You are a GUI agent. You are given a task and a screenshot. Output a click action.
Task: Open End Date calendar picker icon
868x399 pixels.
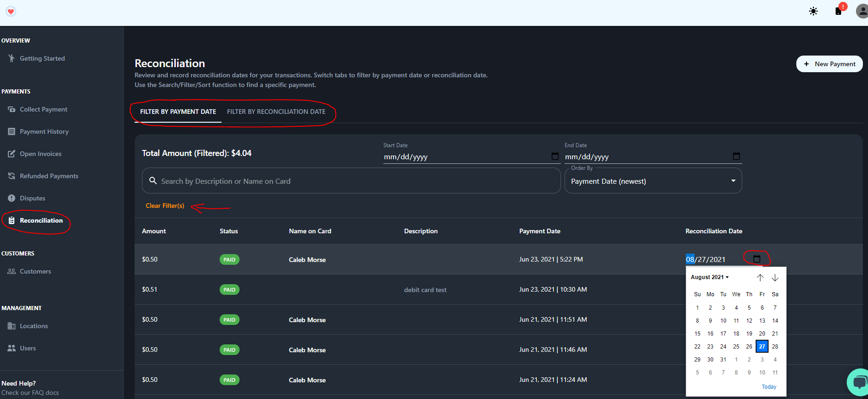736,156
